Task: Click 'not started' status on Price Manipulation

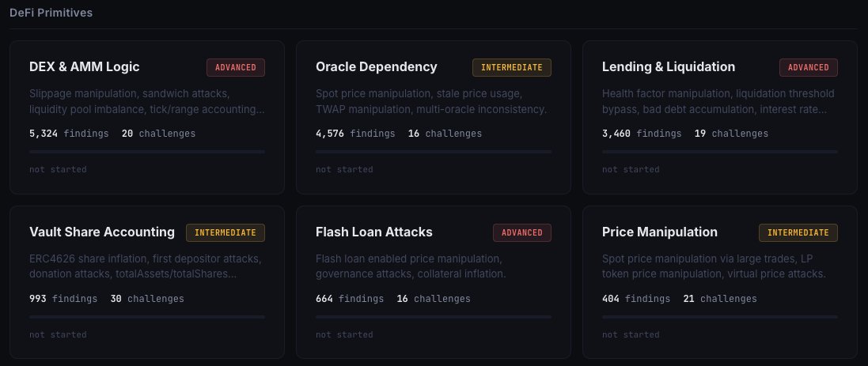Action: coord(631,335)
